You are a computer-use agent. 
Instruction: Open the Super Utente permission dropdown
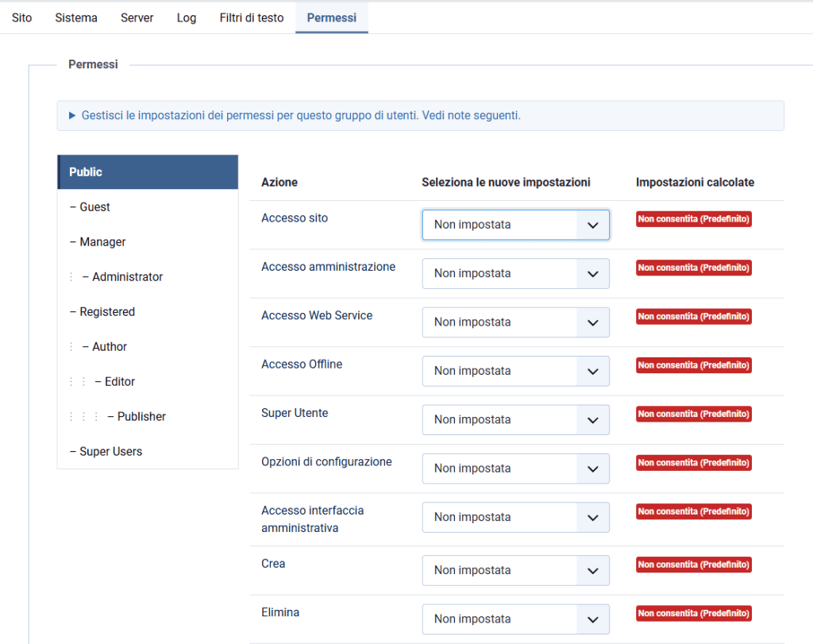[515, 419]
